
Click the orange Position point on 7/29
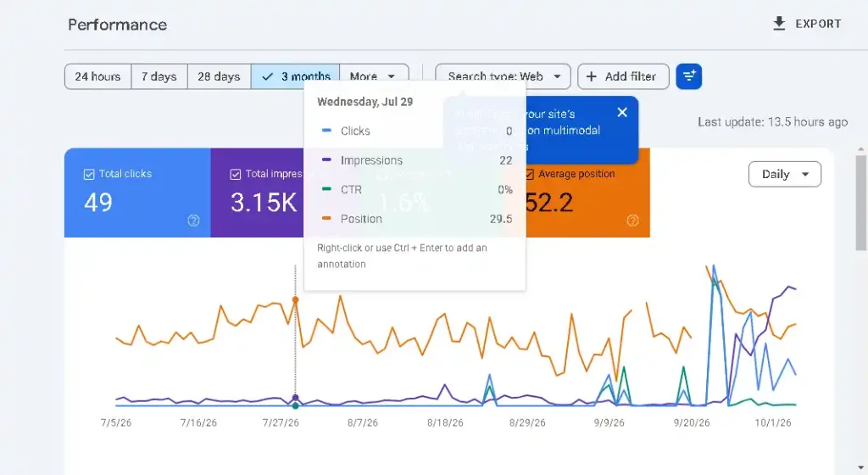[295, 299]
